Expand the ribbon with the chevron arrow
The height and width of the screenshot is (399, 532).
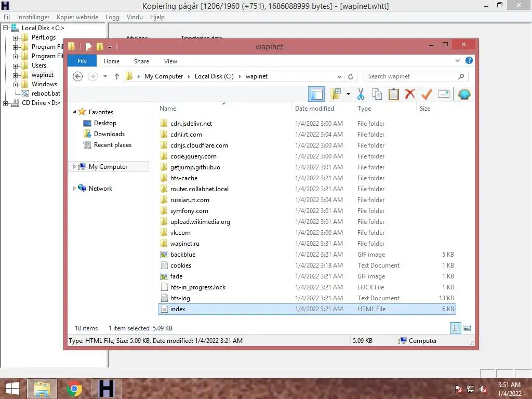click(457, 60)
